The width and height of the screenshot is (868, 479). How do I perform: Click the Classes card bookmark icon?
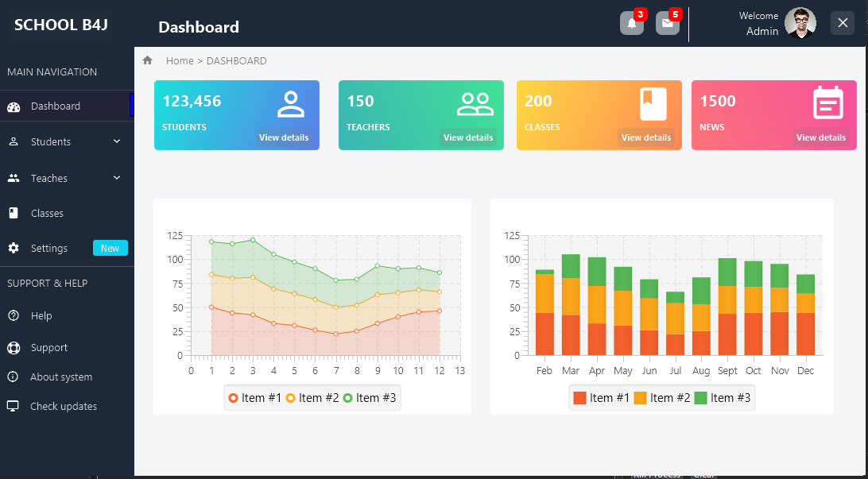coord(653,104)
